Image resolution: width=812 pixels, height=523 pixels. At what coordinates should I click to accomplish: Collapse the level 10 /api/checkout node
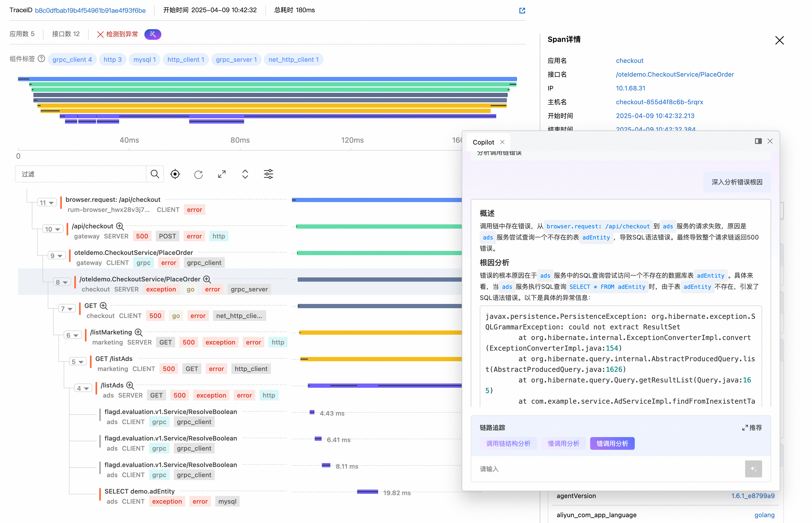[53, 229]
